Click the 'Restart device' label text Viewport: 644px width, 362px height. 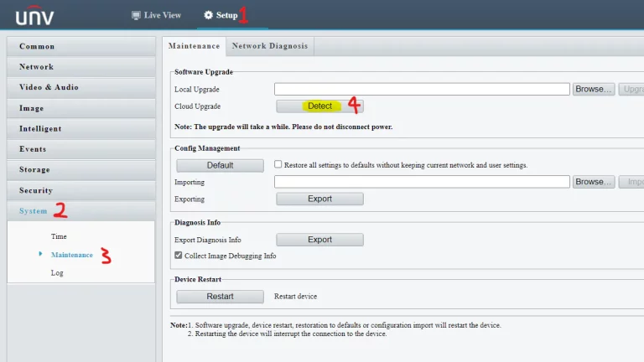coord(296,297)
